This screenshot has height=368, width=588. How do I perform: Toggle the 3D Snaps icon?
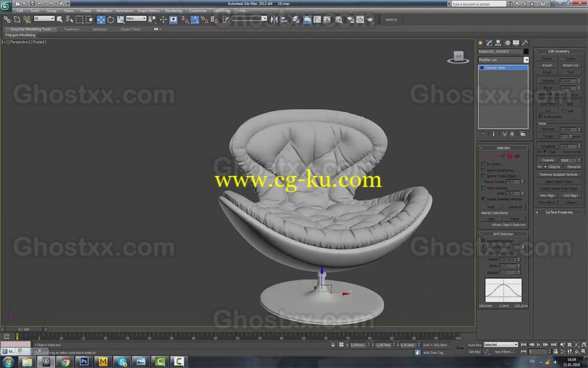[185, 20]
